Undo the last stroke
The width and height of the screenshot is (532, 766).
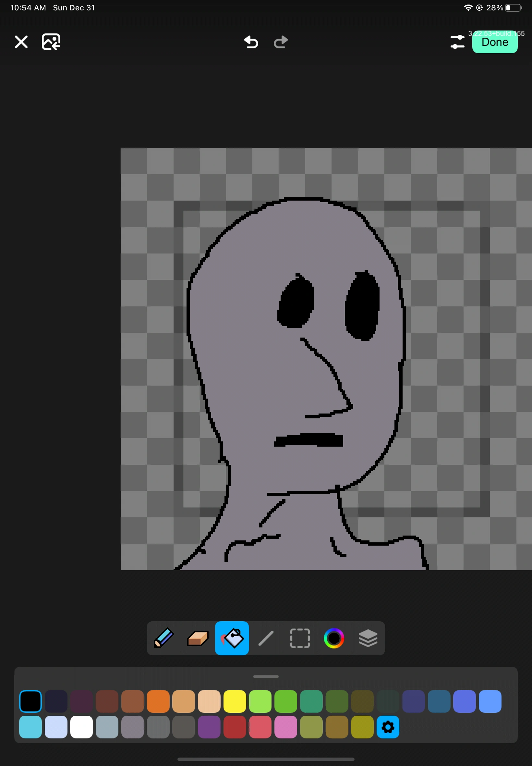tap(251, 42)
